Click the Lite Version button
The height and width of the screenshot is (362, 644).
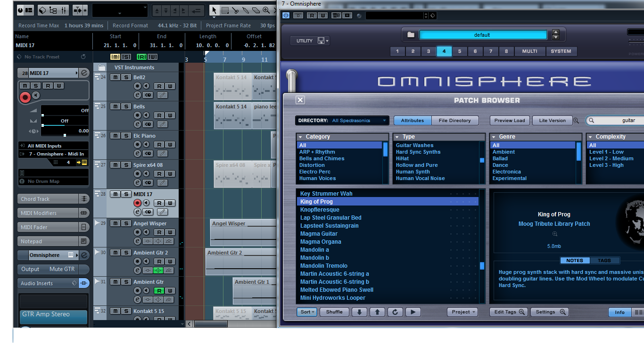(553, 121)
